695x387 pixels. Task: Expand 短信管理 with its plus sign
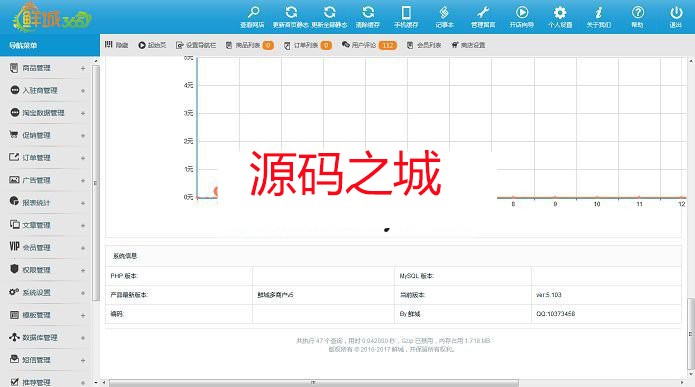pyautogui.click(x=83, y=360)
